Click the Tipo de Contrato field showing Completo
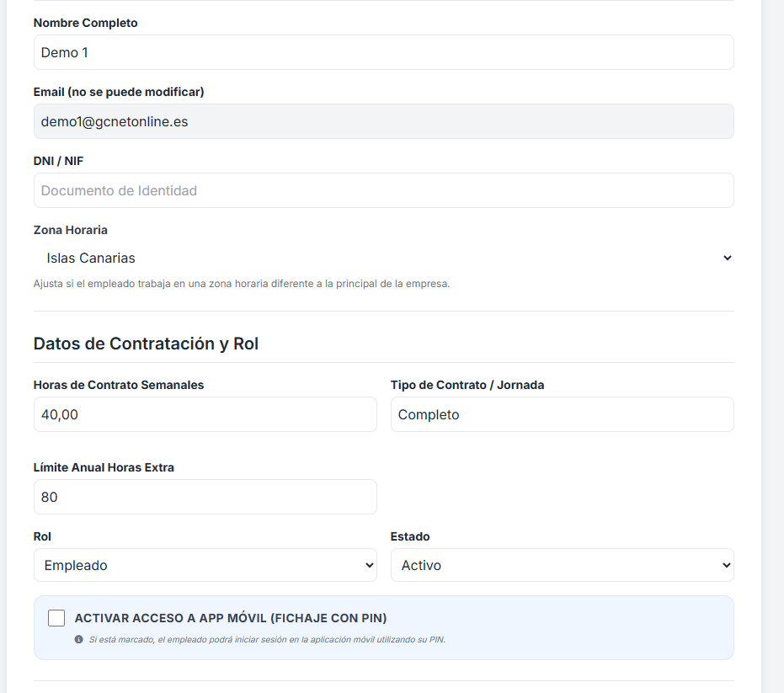 click(x=562, y=414)
